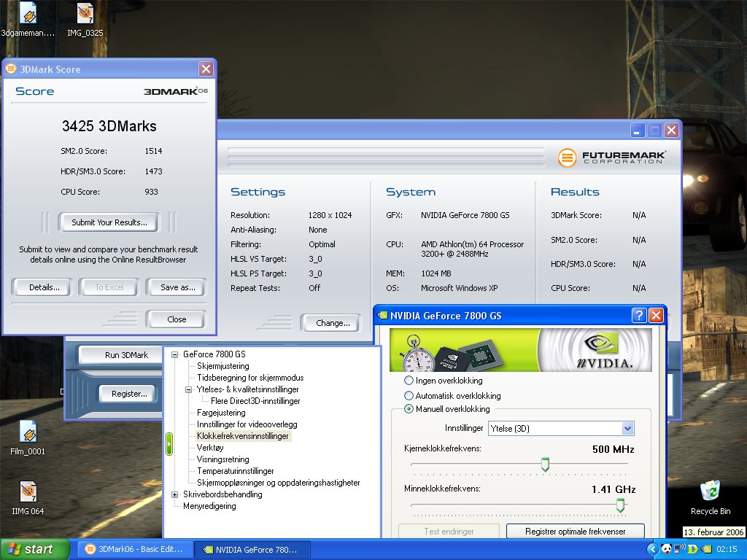Select Klokkefrekvensinnstillinger in the tree
This screenshot has height=560, width=747.
point(243,436)
